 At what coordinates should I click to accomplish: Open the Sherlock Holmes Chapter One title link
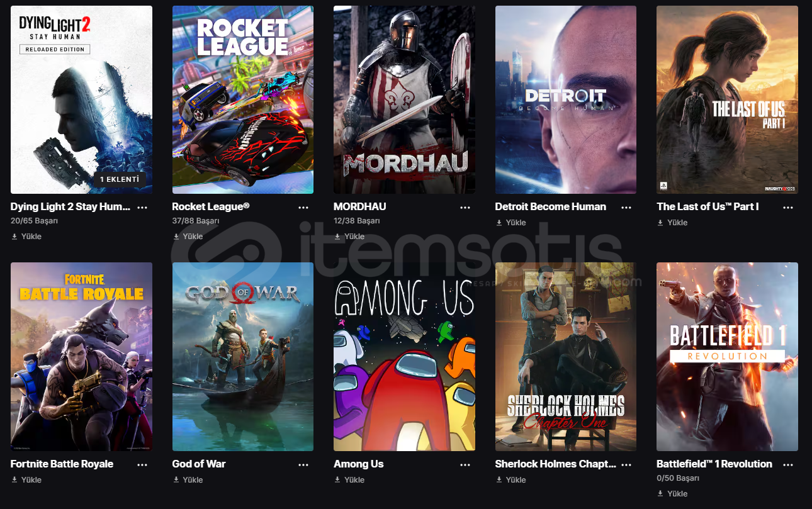tap(556, 464)
